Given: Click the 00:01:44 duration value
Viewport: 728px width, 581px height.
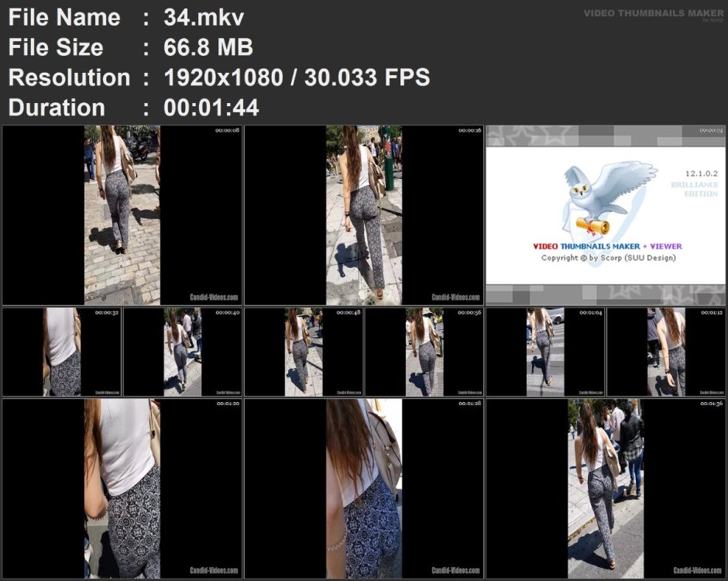Looking at the screenshot, I should point(211,107).
